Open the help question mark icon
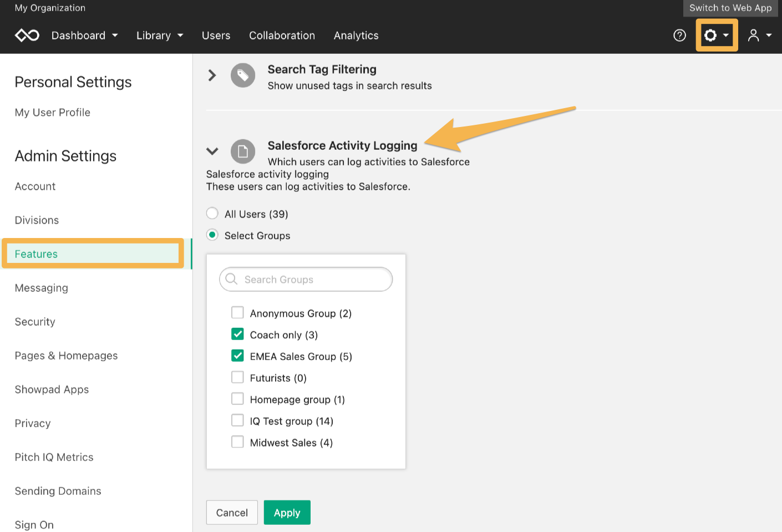This screenshot has height=532, width=782. click(x=679, y=36)
